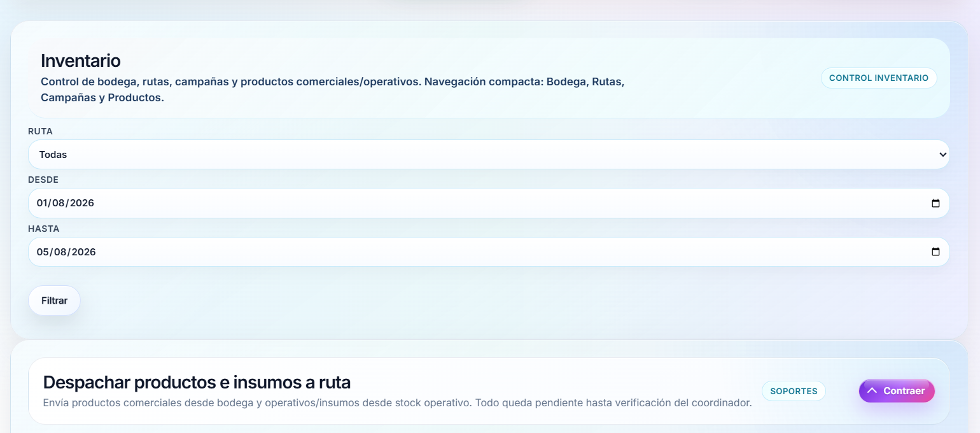Click the Inventario heading

(x=81, y=60)
